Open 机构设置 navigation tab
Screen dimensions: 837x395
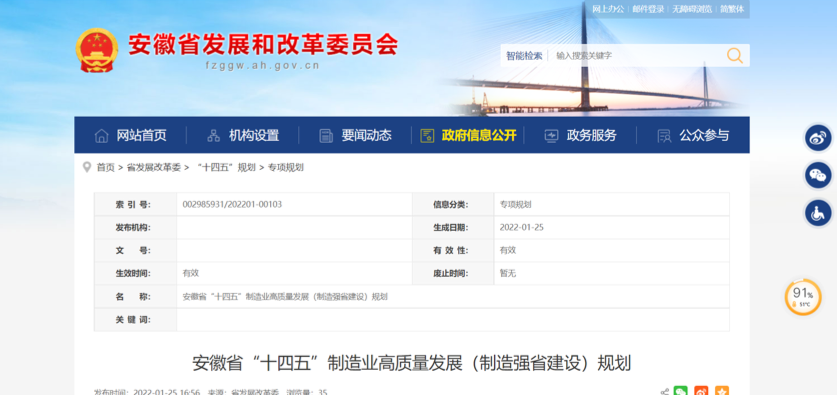tap(254, 136)
